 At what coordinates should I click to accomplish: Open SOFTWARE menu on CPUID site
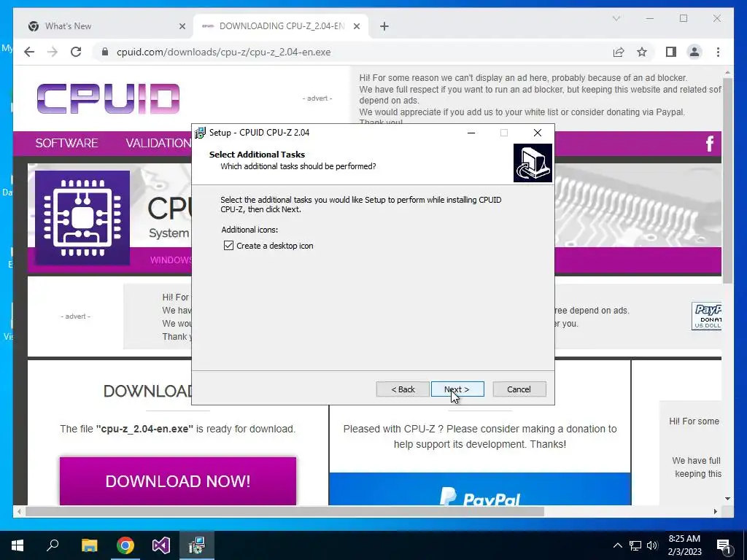point(66,143)
